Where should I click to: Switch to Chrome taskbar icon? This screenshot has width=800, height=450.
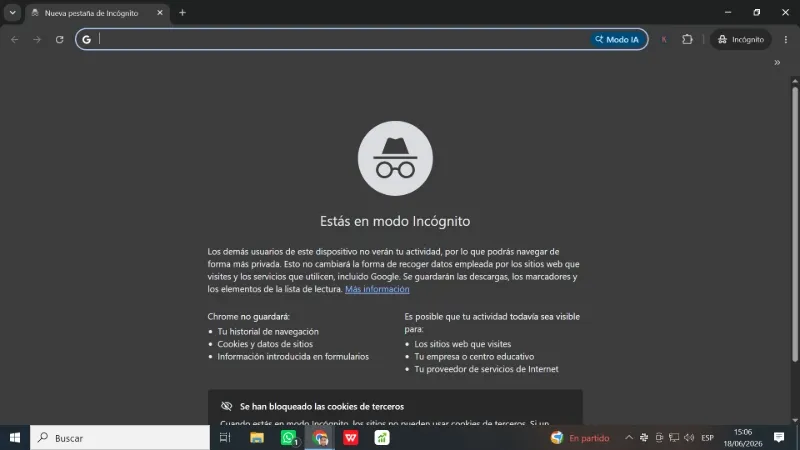pyautogui.click(x=320, y=438)
